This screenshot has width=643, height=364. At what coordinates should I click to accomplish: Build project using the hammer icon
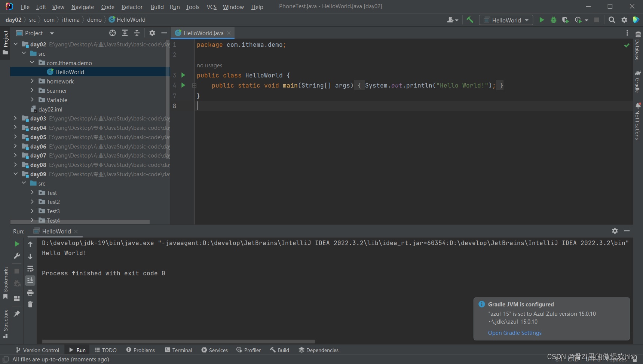point(470,20)
